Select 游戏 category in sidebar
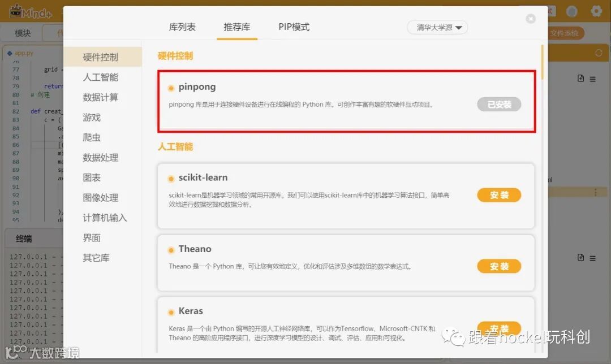This screenshot has height=364, width=611. (92, 117)
